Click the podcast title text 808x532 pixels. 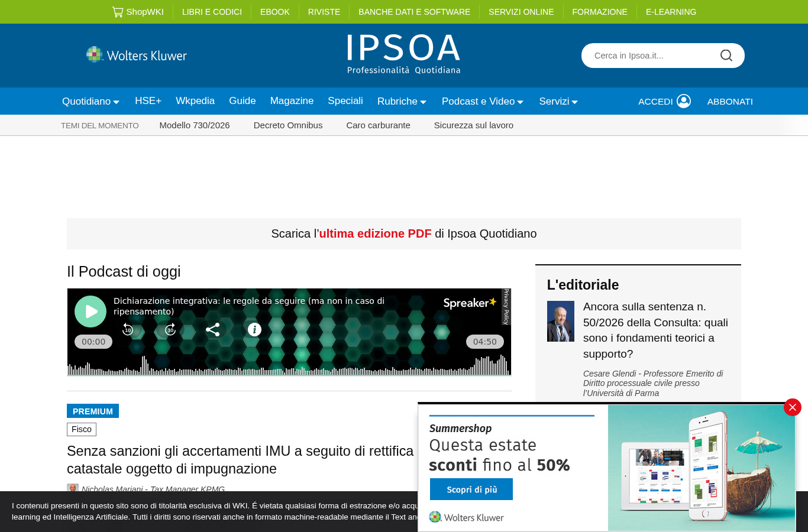tap(249, 306)
